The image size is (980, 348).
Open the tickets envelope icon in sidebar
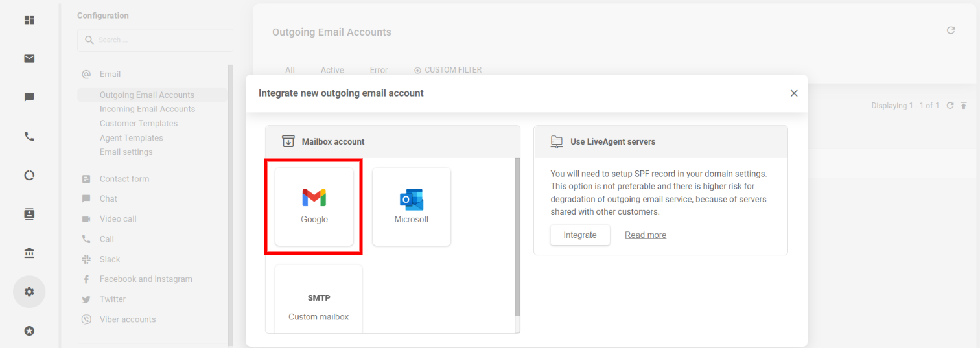pyautogui.click(x=29, y=59)
